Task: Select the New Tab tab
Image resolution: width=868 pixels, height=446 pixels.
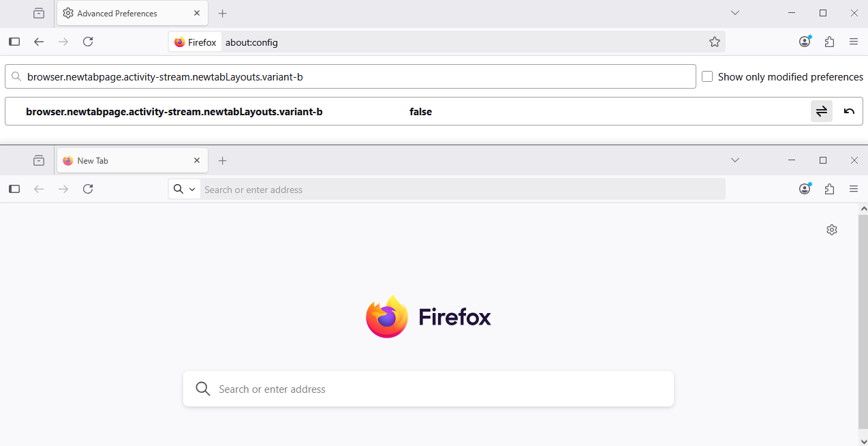Action: pos(132,160)
